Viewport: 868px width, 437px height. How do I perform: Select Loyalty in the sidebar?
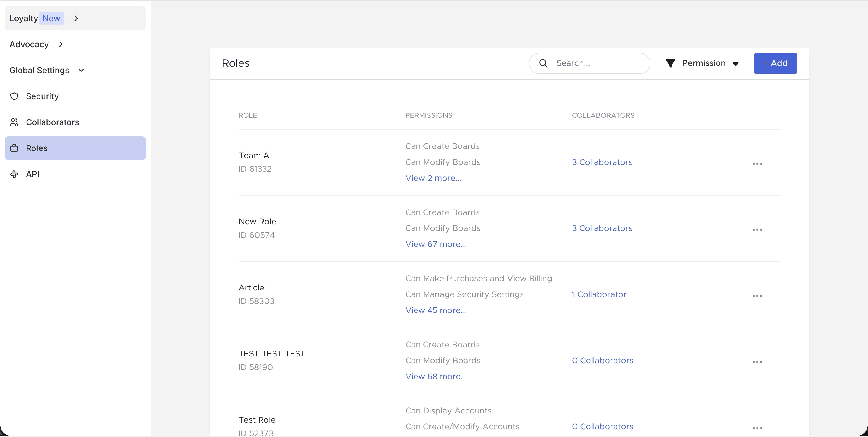click(x=75, y=19)
